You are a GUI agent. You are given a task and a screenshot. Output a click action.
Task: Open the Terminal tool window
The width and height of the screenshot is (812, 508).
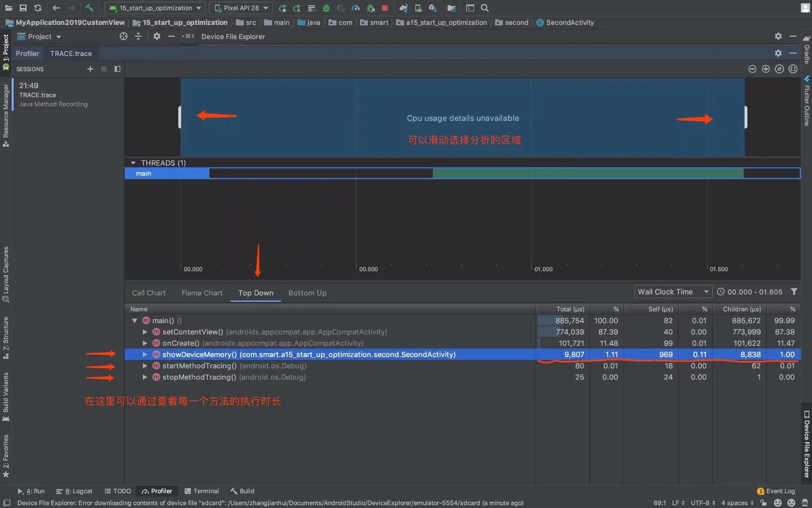pyautogui.click(x=202, y=491)
